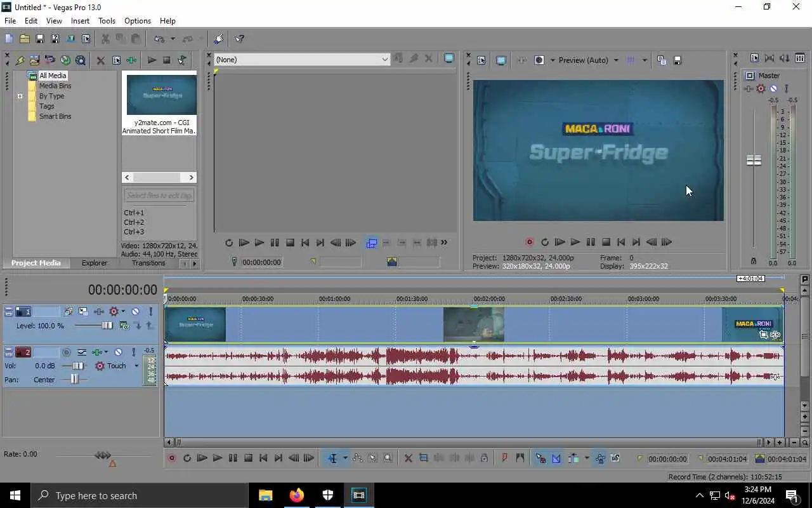Toggle Enable Snapping in the timeline toolbar
The height and width of the screenshot is (508, 812).
(540, 458)
